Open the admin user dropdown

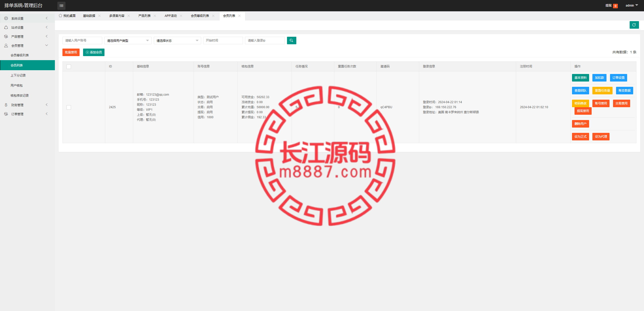[x=632, y=6]
